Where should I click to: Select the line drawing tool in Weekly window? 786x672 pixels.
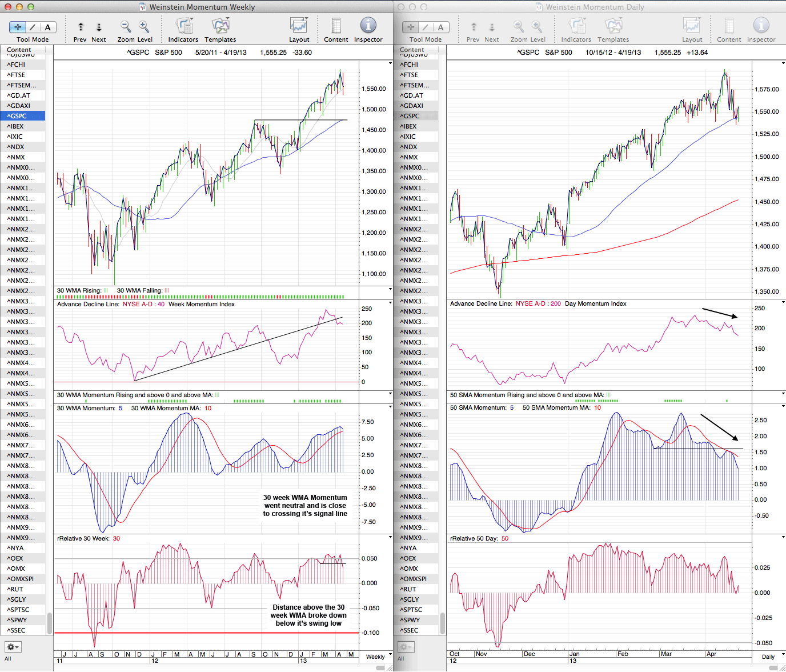(x=33, y=27)
